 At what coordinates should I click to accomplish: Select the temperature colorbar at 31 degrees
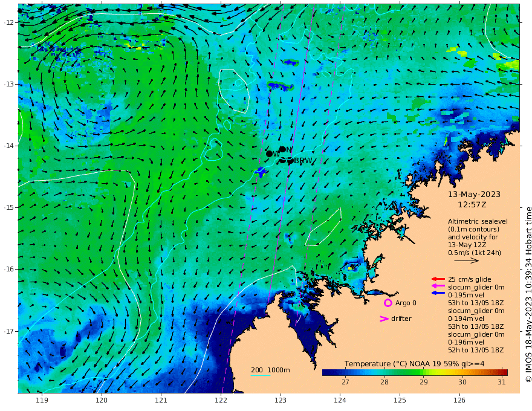click(x=502, y=372)
